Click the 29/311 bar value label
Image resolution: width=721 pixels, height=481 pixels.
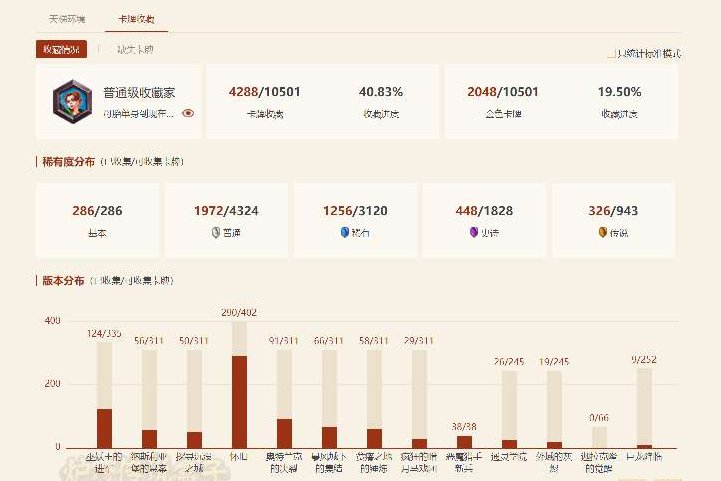click(x=419, y=341)
